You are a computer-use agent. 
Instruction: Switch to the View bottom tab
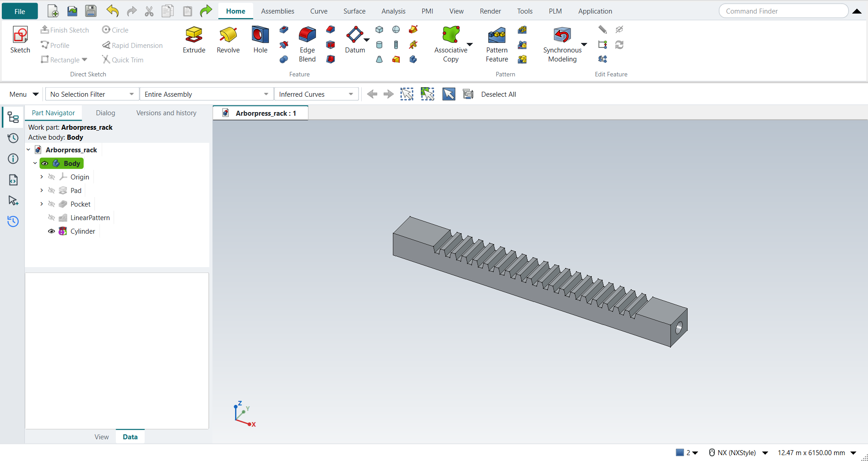click(102, 437)
